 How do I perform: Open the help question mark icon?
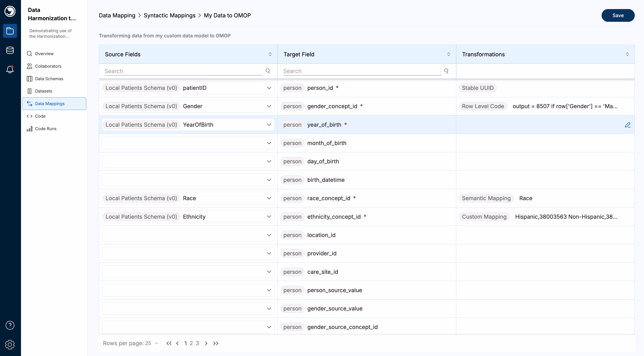pyautogui.click(x=10, y=325)
